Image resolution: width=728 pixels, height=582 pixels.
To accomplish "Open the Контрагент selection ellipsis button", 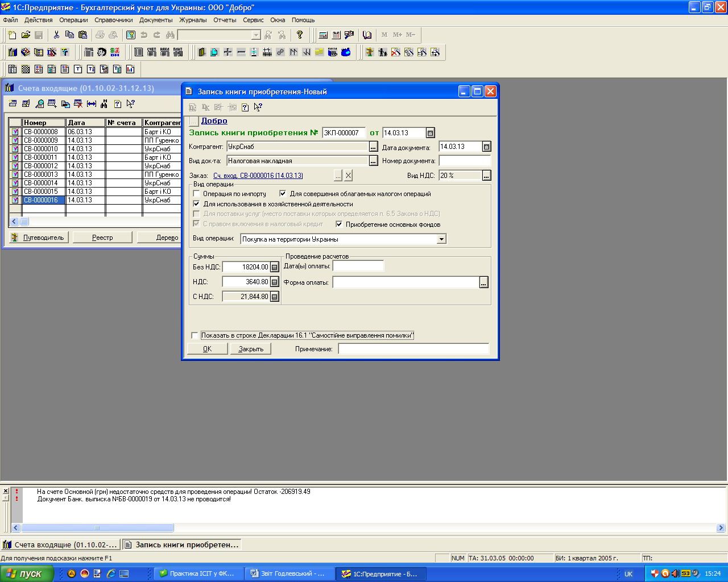I will [x=373, y=147].
